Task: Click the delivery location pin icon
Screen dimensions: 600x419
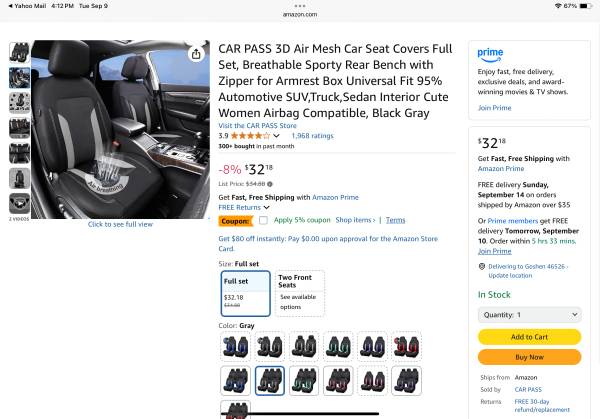Action: tap(482, 266)
